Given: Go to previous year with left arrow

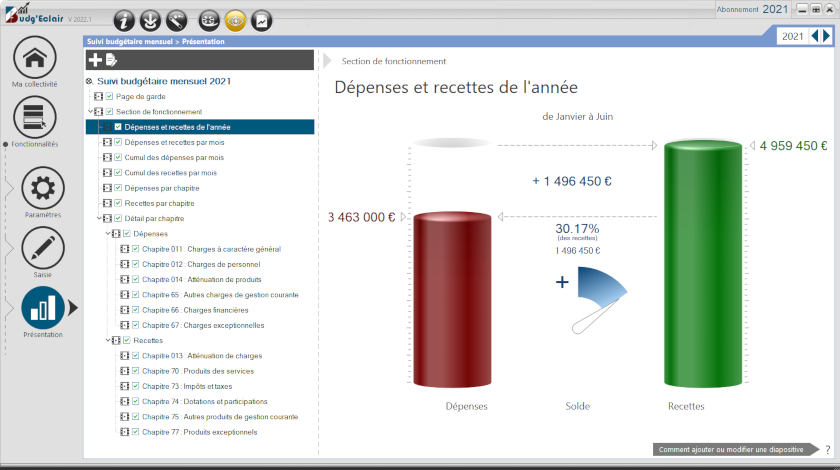Looking at the screenshot, I should (815, 36).
